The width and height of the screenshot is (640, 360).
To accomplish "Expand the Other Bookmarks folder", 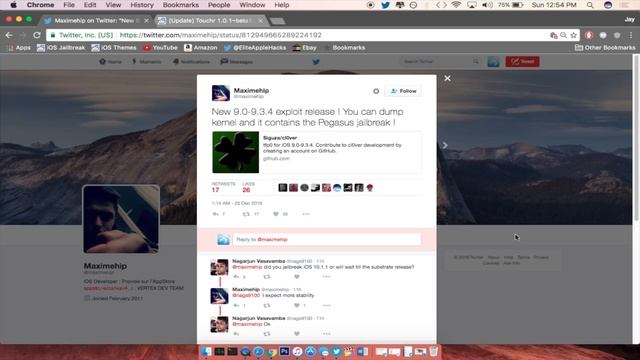I will pyautogui.click(x=605, y=48).
